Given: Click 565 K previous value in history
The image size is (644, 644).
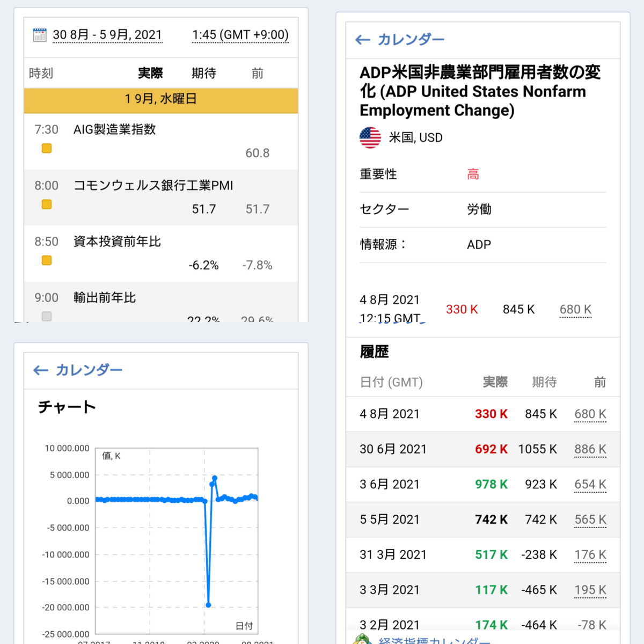Looking at the screenshot, I should pos(590,519).
